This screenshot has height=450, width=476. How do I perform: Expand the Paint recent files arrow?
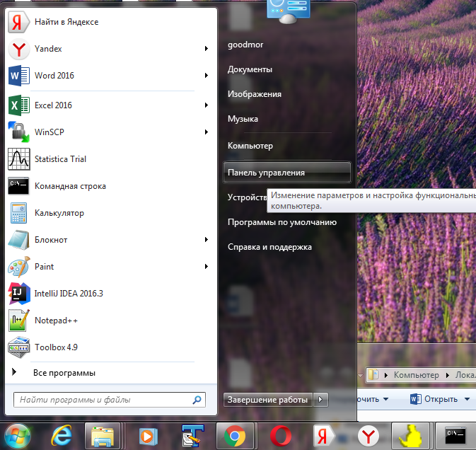(x=207, y=267)
